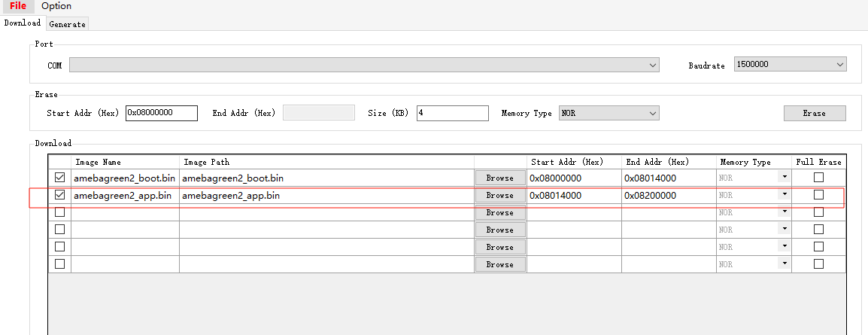This screenshot has height=335, width=868.
Task: Expand the Erase Memory Type NOR dropdown
Action: tap(609, 113)
